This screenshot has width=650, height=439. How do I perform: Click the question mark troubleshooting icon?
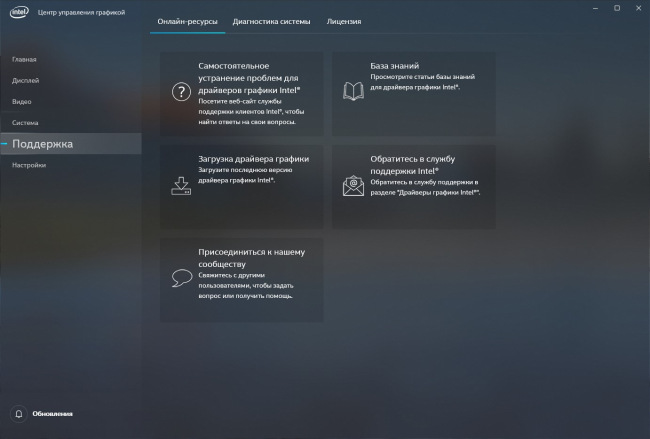181,92
